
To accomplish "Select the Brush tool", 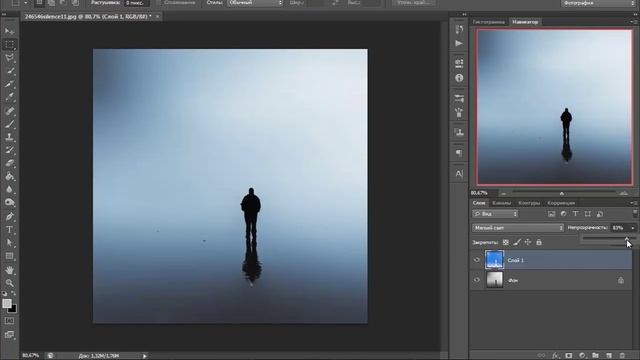I will [9, 124].
